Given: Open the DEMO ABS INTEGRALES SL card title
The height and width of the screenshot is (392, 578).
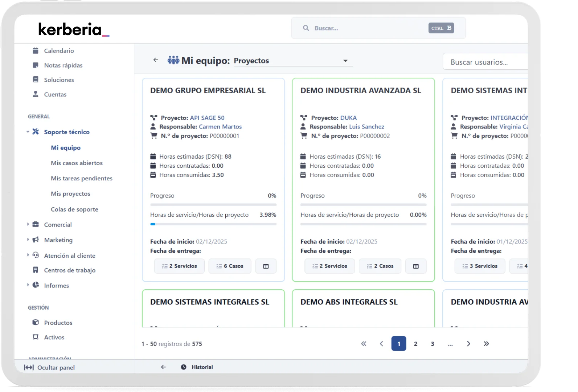Looking at the screenshot, I should [x=349, y=302].
